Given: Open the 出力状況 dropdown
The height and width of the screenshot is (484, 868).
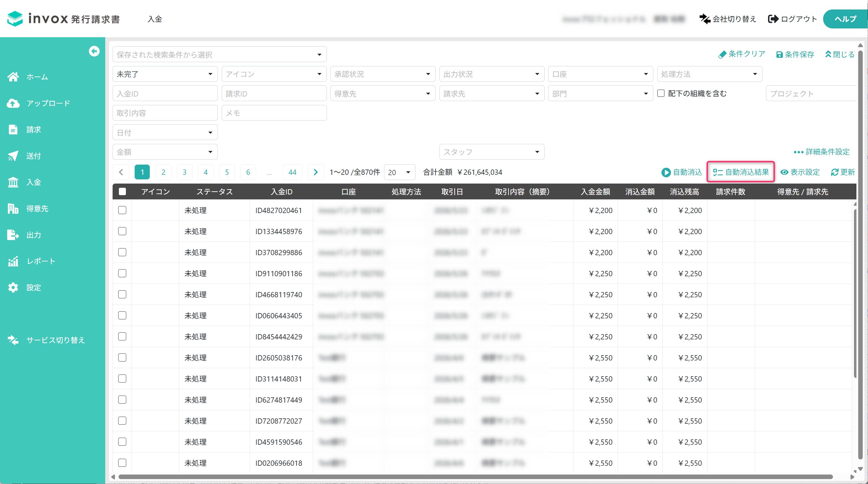Looking at the screenshot, I should [492, 74].
